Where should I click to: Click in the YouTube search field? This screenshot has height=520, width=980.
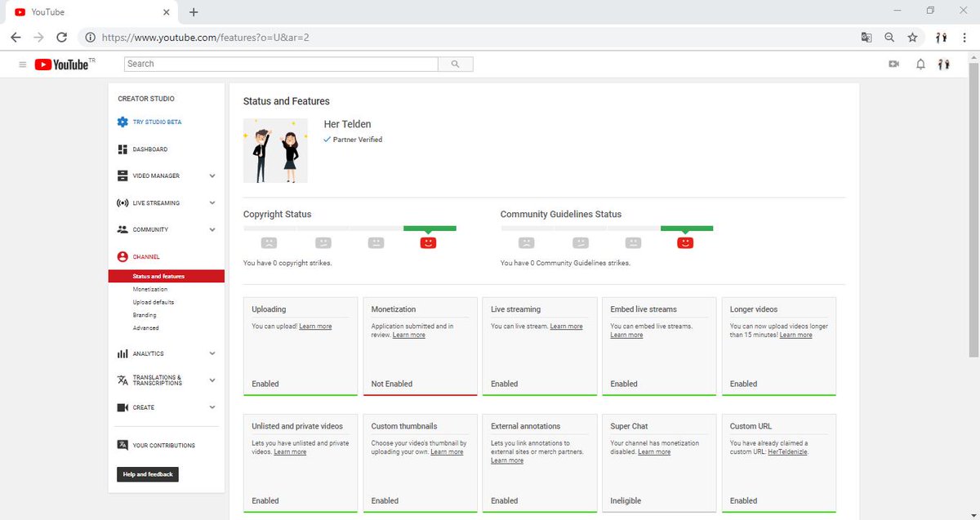point(282,64)
